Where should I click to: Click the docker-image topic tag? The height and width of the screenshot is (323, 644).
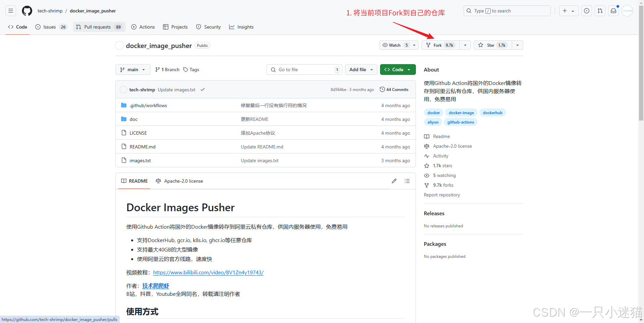tap(461, 113)
